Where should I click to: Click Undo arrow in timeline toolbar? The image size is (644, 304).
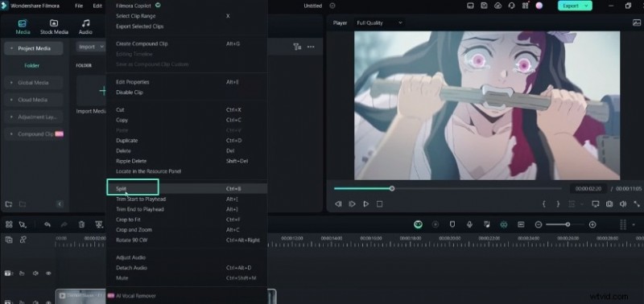(x=47, y=224)
